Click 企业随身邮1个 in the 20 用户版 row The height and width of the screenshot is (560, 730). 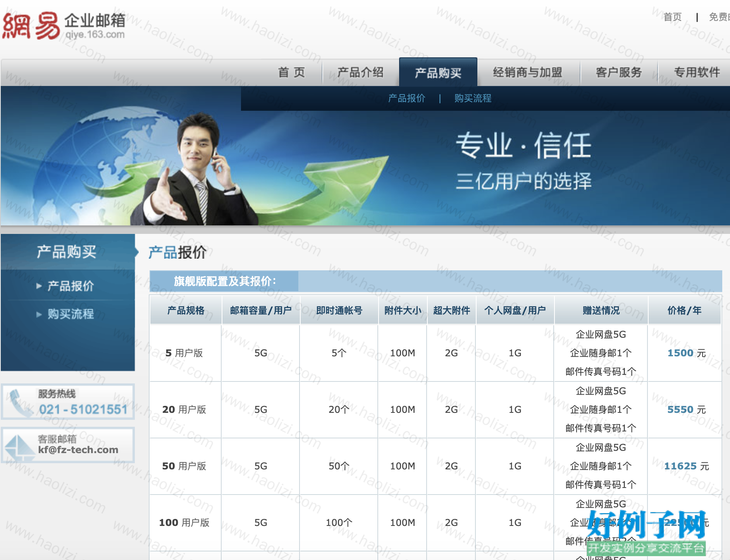point(601,409)
